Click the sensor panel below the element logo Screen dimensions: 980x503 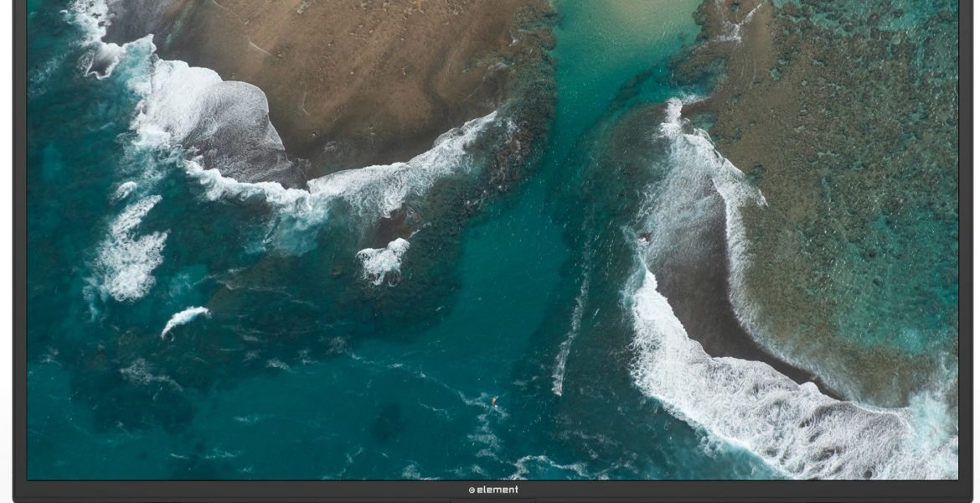[493, 500]
